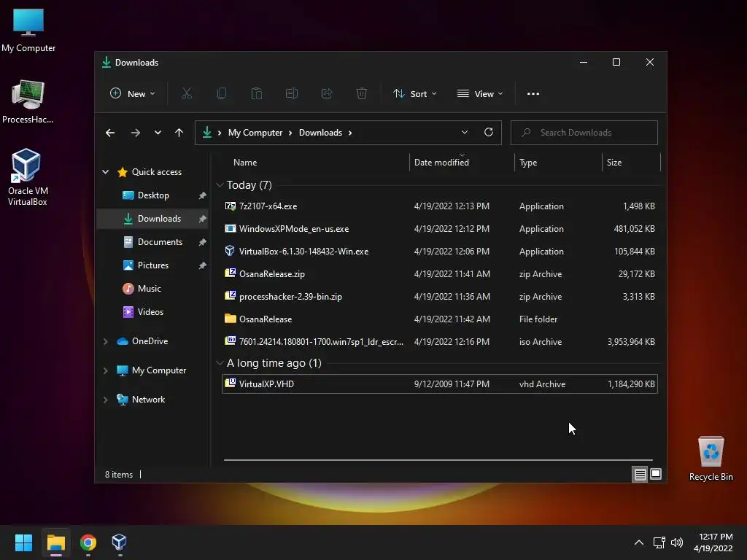The width and height of the screenshot is (747, 560).
Task: Launch Google Chrome from taskbar
Action: pyautogui.click(x=88, y=542)
